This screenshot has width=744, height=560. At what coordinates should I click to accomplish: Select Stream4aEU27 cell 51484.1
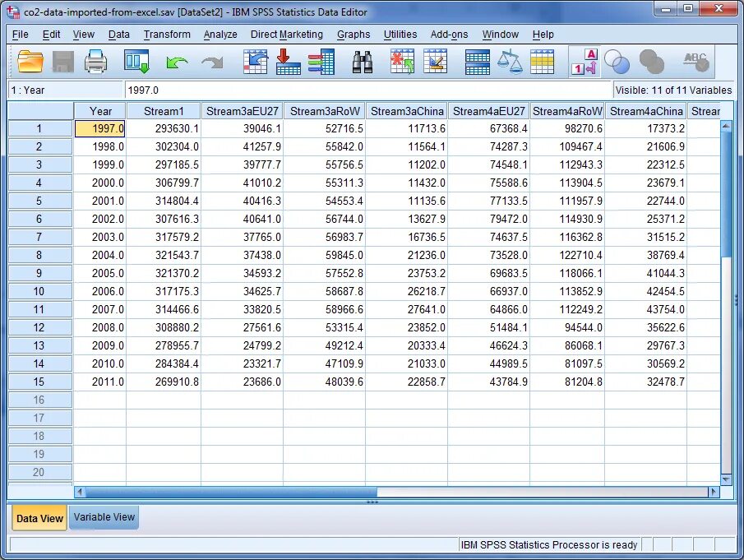click(x=488, y=327)
